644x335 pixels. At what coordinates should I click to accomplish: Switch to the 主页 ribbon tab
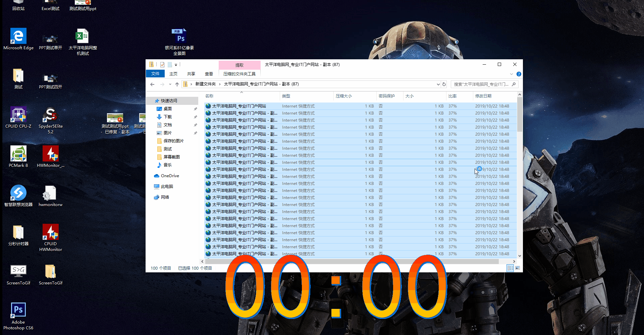[173, 74]
